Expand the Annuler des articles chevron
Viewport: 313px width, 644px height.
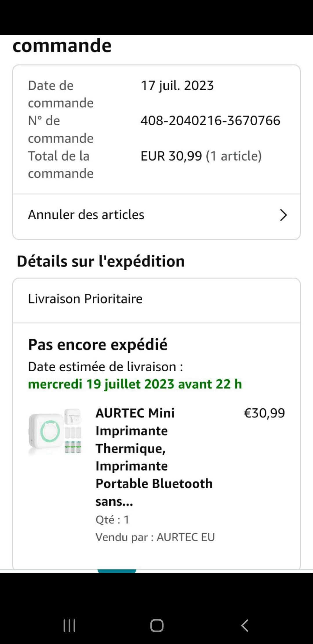click(x=283, y=215)
